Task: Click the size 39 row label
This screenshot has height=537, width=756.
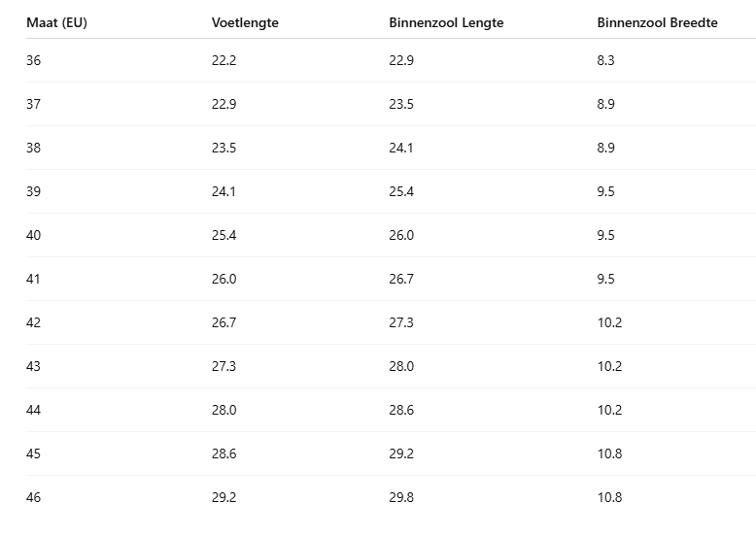Action: (34, 191)
